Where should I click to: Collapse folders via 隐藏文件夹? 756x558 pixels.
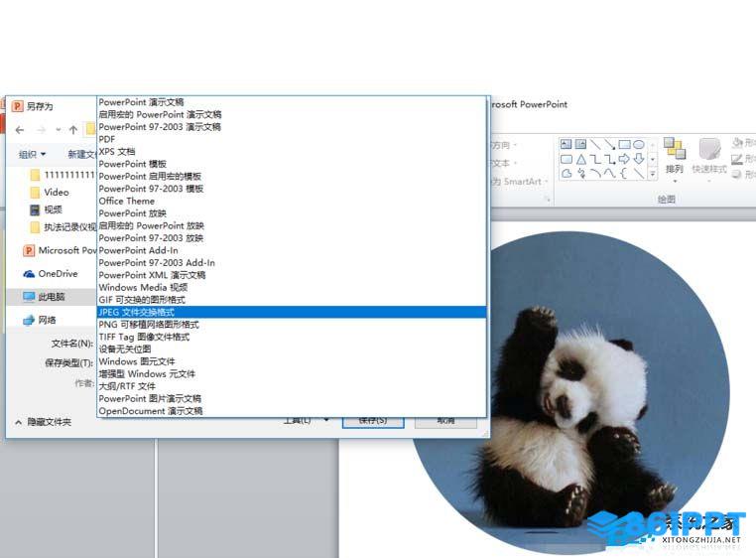[43, 422]
